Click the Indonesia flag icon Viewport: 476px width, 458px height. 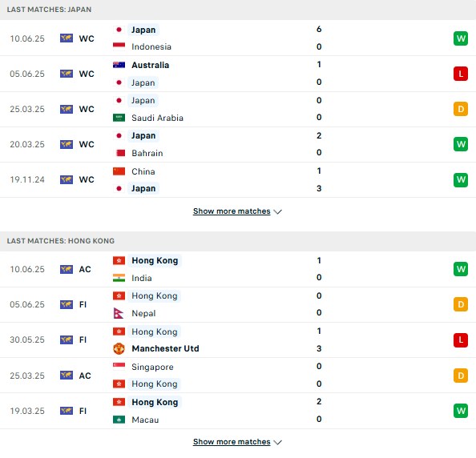coord(119,46)
